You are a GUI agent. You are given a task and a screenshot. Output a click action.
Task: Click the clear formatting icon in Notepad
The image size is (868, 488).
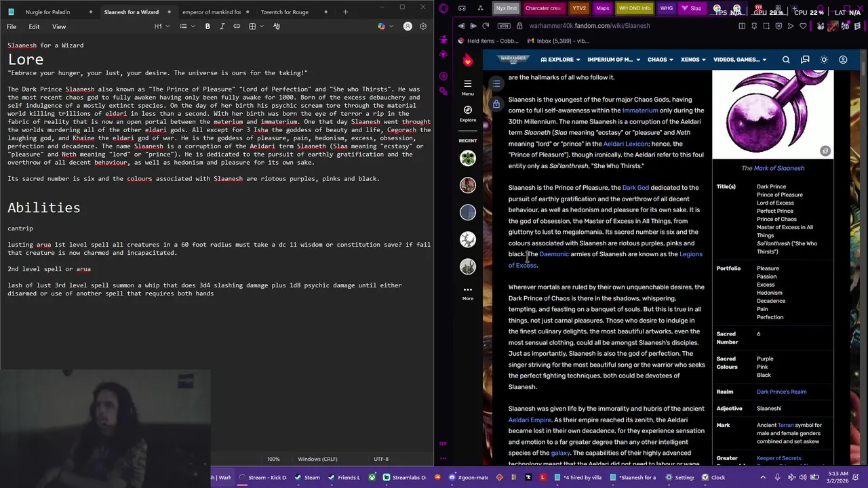point(277,26)
